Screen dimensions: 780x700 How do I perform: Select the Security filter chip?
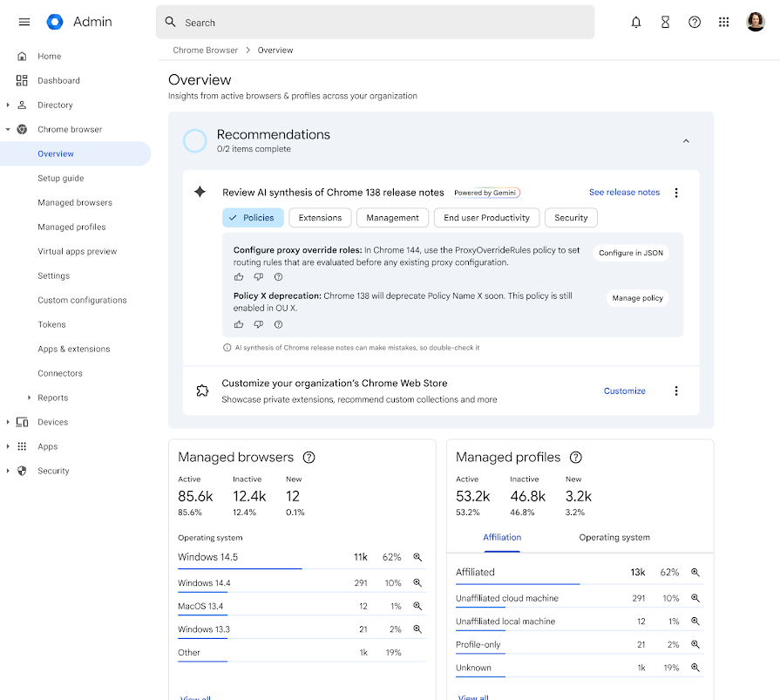tap(571, 217)
